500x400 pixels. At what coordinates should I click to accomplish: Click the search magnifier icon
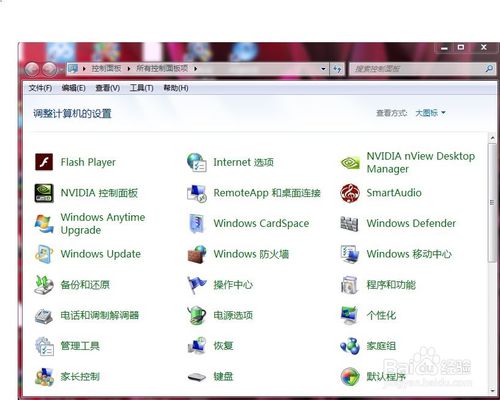(x=489, y=69)
